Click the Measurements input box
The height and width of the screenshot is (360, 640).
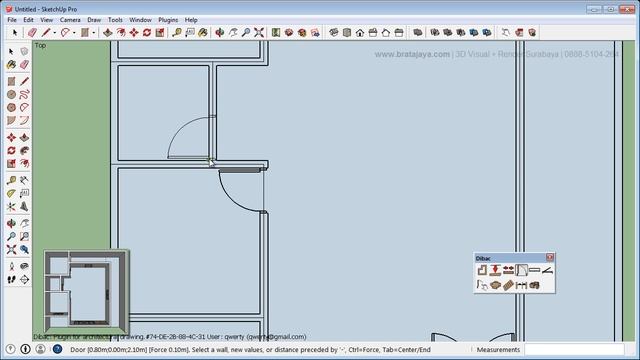pos(574,349)
